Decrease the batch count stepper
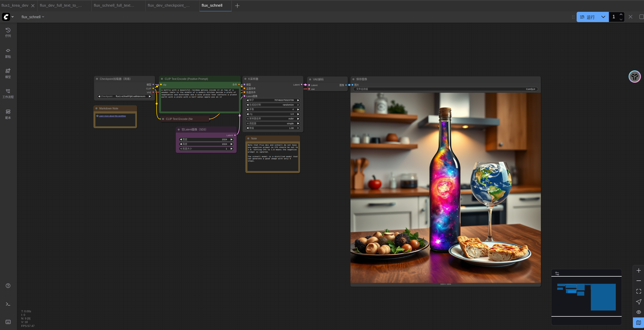This screenshot has width=644, height=330. point(621,20)
